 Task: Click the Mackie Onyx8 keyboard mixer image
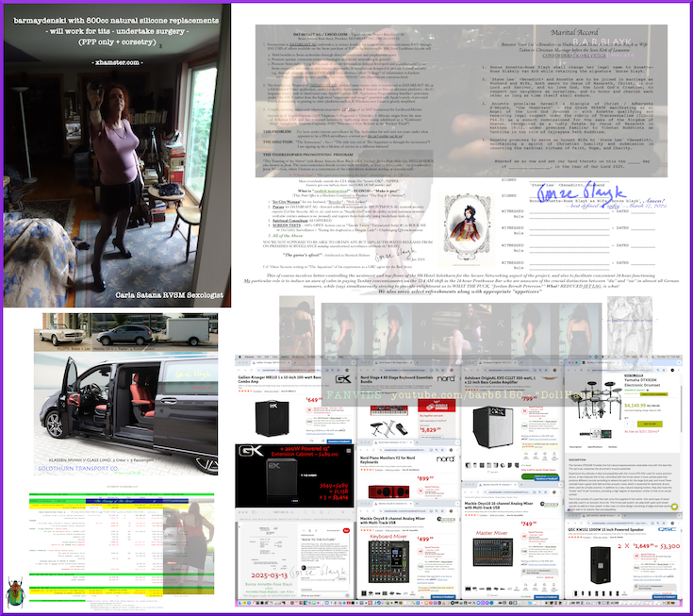pyautogui.click(x=388, y=561)
